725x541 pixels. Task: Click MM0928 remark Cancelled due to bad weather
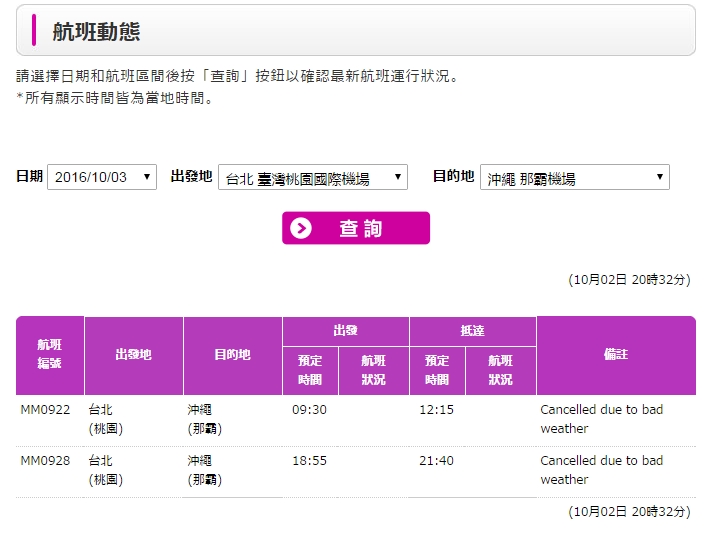coord(602,470)
